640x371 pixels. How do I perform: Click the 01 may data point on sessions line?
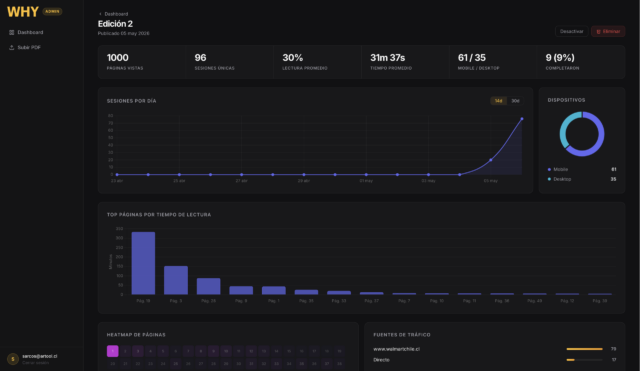366,175
